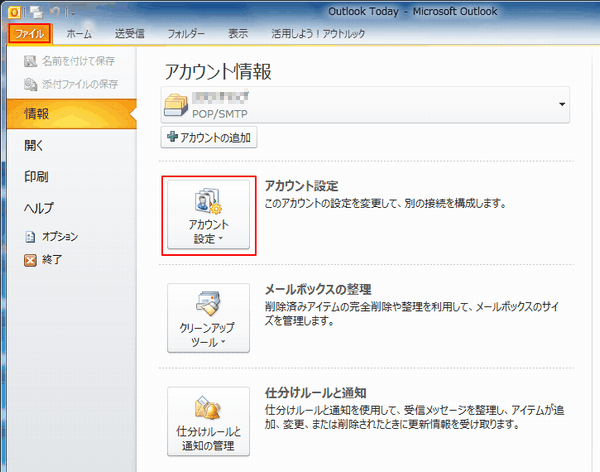This screenshot has width=600, height=472.
Task: Click the アカウントの追加 button
Action: [x=209, y=137]
